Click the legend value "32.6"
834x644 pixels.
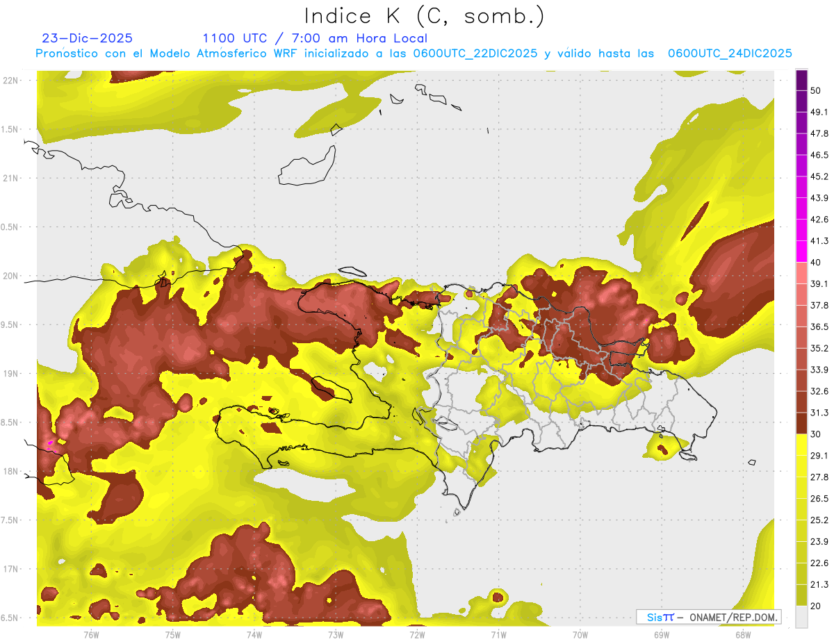coord(819,391)
